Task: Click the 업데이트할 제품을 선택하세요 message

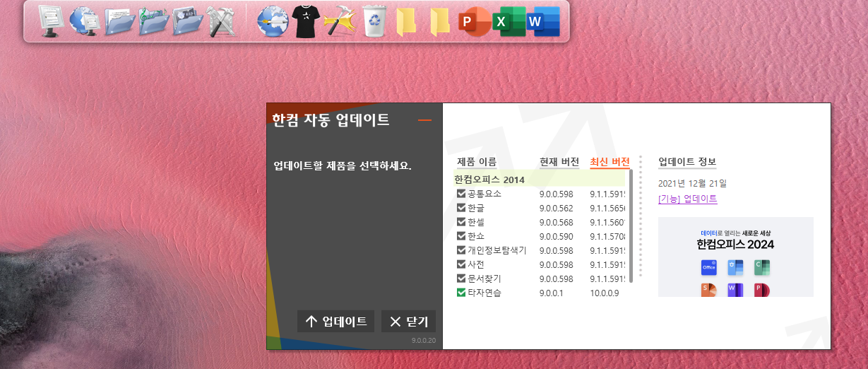Action: pyautogui.click(x=343, y=167)
